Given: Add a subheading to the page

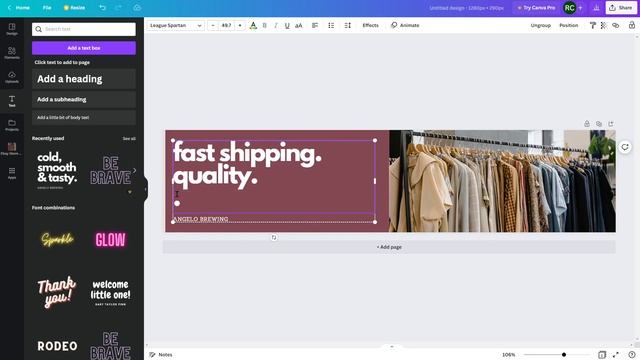Looking at the screenshot, I should coord(84,99).
